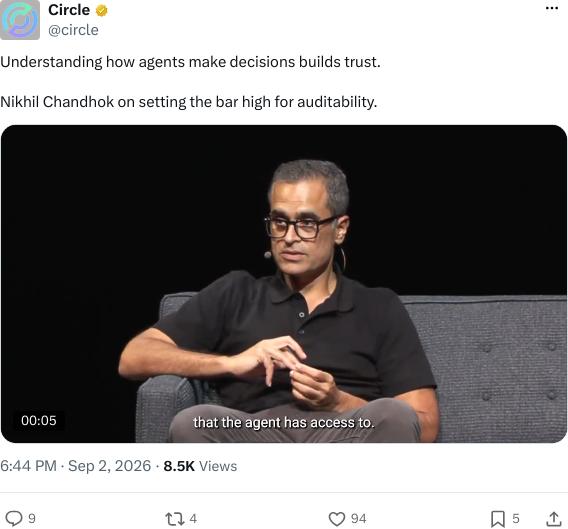
Task: View the 8.5K Views analytics
Action: [200, 466]
